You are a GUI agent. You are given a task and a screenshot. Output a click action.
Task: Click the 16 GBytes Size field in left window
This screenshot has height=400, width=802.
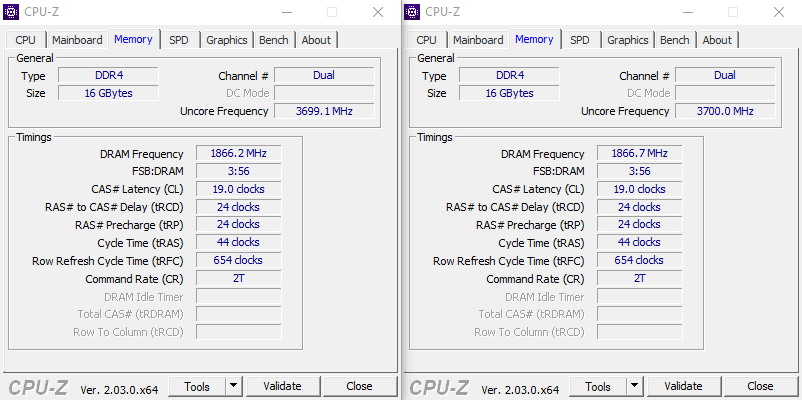click(108, 93)
